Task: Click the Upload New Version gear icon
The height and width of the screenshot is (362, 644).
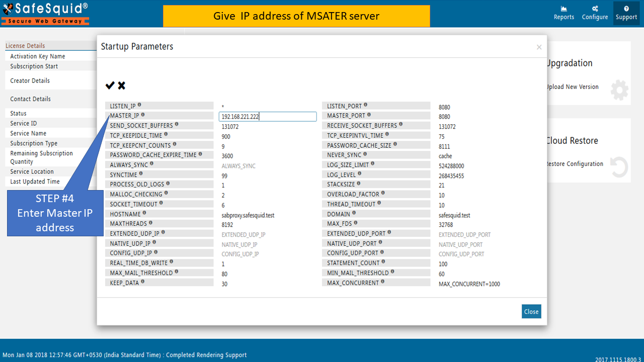Action: tap(619, 90)
